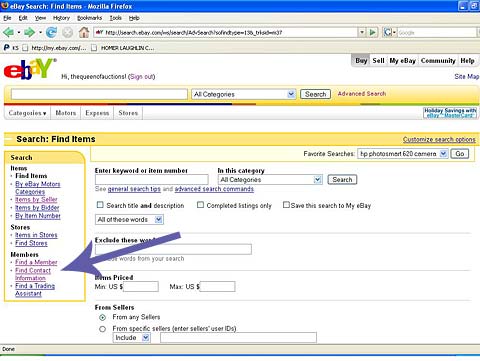Open the Forward history dropdown arrow
This screenshot has height=361, width=480.
tap(40, 33)
